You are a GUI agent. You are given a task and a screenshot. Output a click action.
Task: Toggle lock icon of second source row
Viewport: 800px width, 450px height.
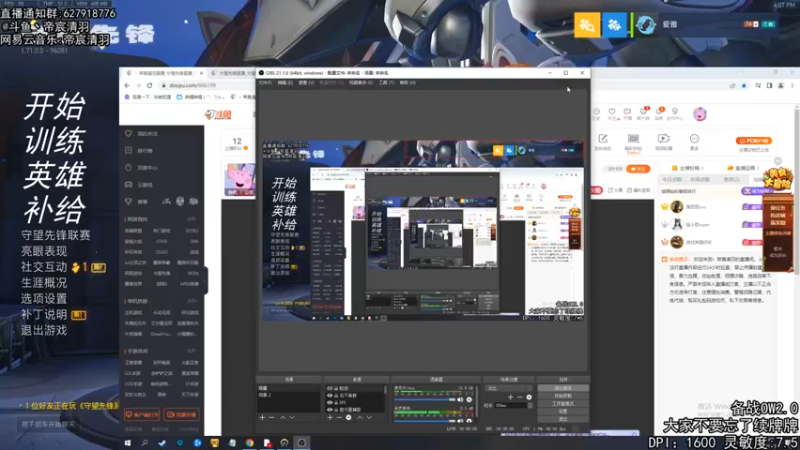click(x=336, y=395)
